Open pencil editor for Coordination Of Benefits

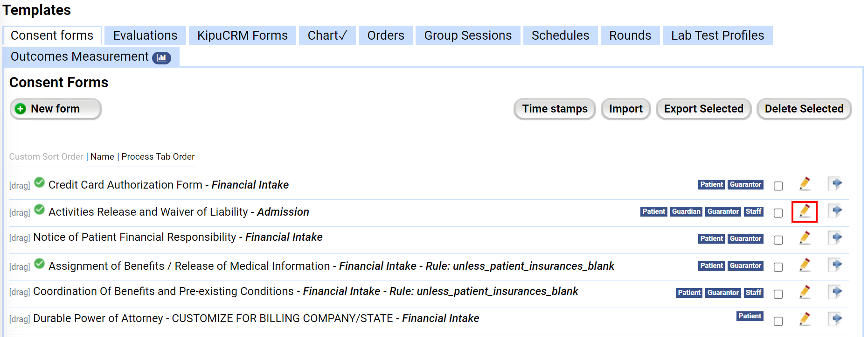[805, 293]
